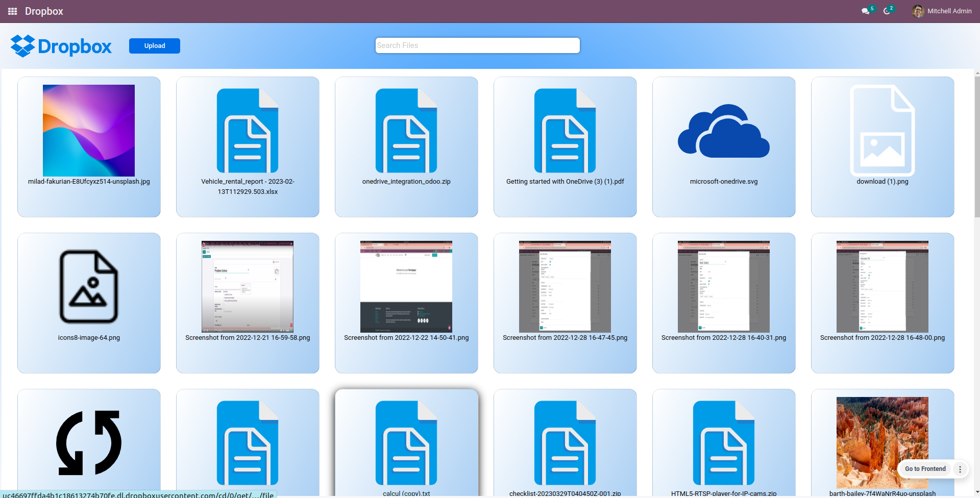Click the microsoft-onedrive.svg file name
Image resolution: width=980 pixels, height=498 pixels.
tap(724, 182)
